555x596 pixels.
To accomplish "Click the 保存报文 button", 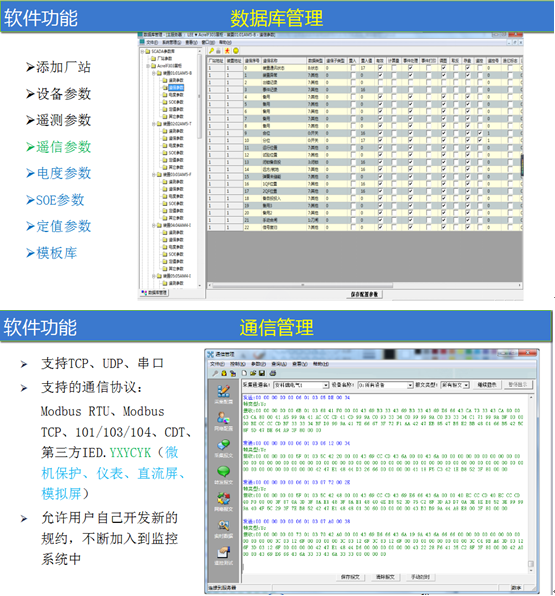I will click(x=350, y=577).
